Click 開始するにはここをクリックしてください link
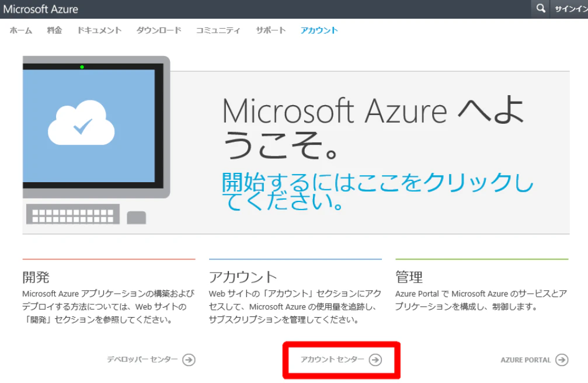This screenshot has width=588, height=383. [377, 191]
